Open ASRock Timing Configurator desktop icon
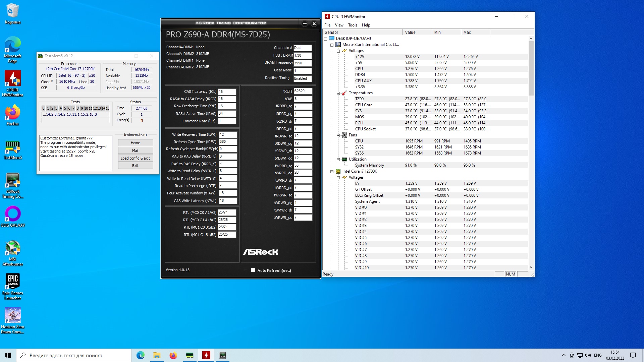 coord(13,181)
